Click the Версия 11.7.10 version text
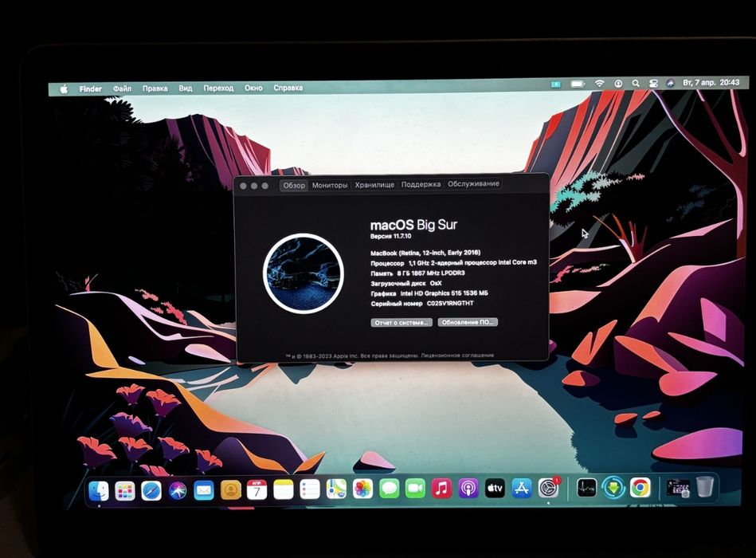The width and height of the screenshot is (756, 558). click(x=390, y=236)
